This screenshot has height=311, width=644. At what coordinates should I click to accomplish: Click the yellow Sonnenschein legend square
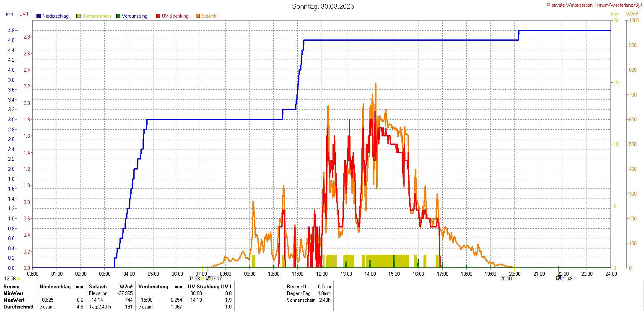click(x=78, y=16)
